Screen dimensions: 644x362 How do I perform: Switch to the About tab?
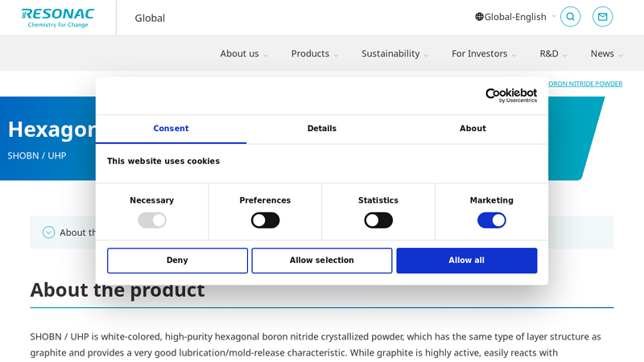coord(473,129)
